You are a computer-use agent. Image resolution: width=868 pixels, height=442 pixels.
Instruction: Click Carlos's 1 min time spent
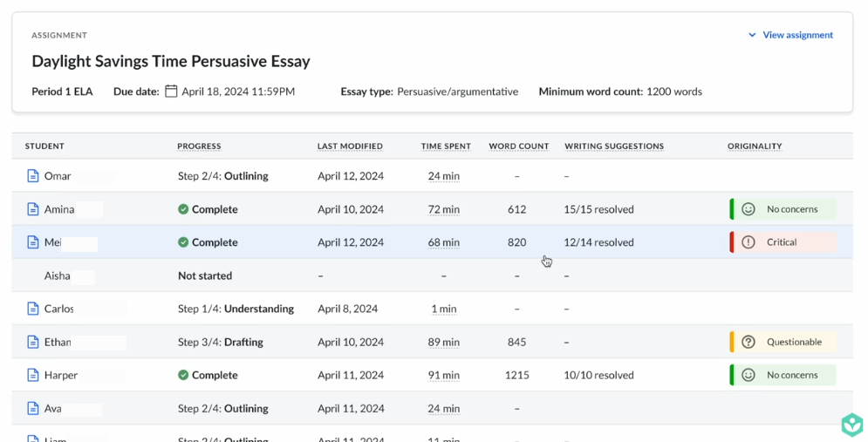click(444, 309)
